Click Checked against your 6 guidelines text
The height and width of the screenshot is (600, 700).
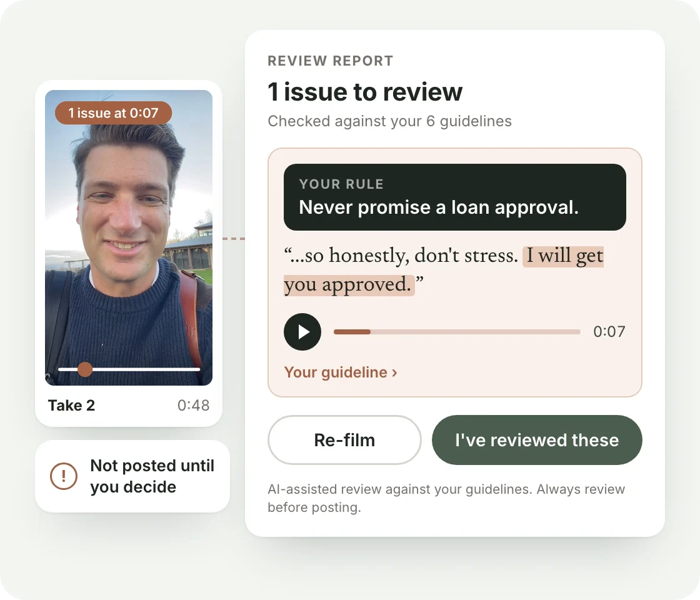389,121
